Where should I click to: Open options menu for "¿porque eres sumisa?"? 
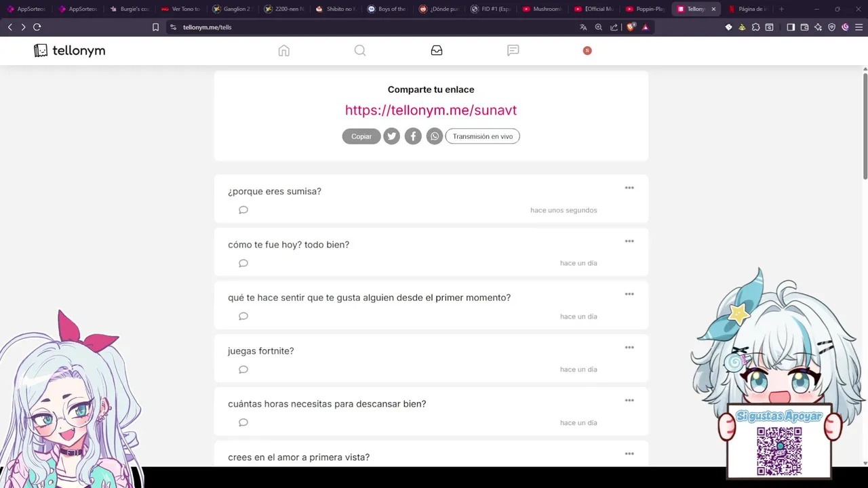[x=629, y=188]
